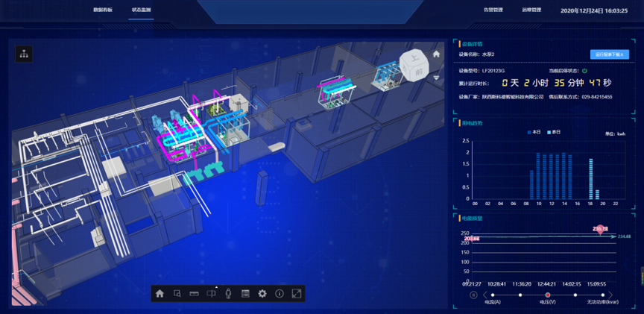Open the model structure tree icon
Viewport: 644px width, 314px height.
pyautogui.click(x=24, y=53)
